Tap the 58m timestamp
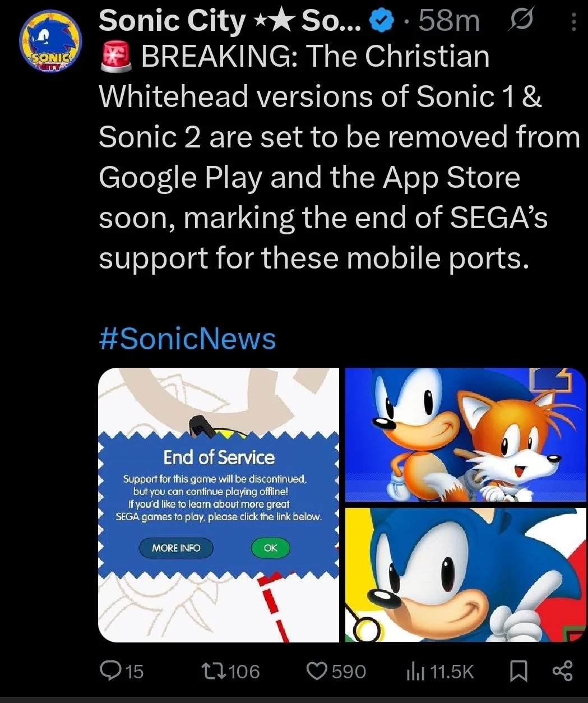Screen dimensions: 588x703 click(x=450, y=21)
